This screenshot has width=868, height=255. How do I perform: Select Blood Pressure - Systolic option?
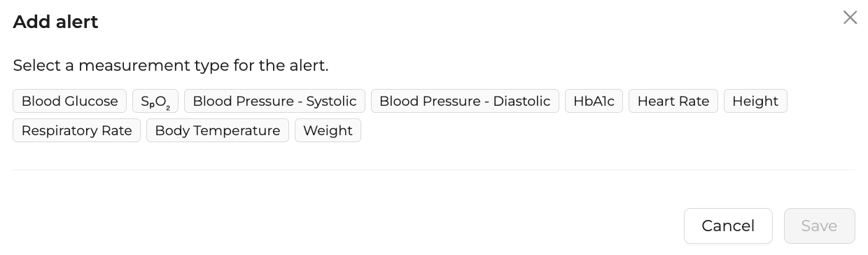click(274, 101)
